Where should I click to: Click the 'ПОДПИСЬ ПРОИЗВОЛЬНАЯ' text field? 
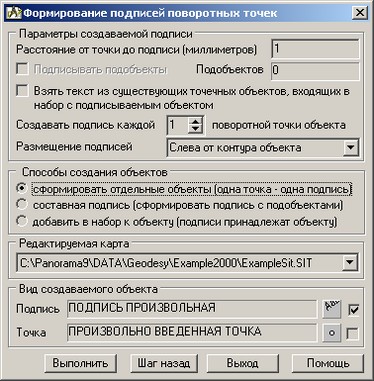click(192, 309)
